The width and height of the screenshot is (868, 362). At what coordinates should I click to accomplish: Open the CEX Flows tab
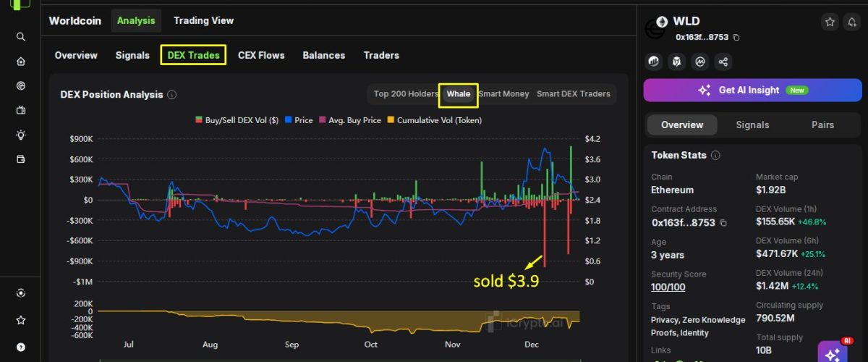pos(261,55)
